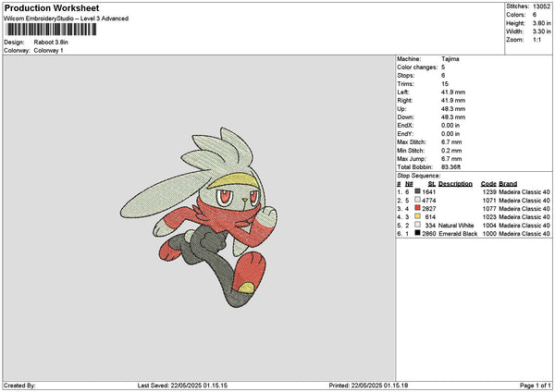555x392 pixels.
Task: Click the Colors value 6
Action: pos(535,15)
